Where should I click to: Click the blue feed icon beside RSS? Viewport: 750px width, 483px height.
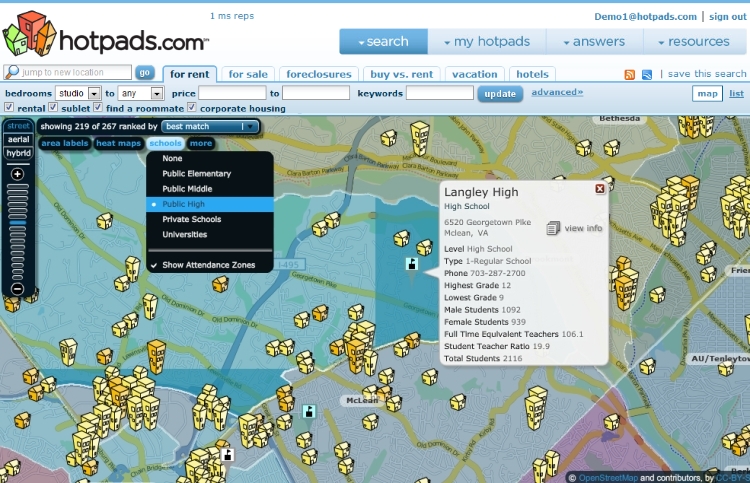(647, 75)
